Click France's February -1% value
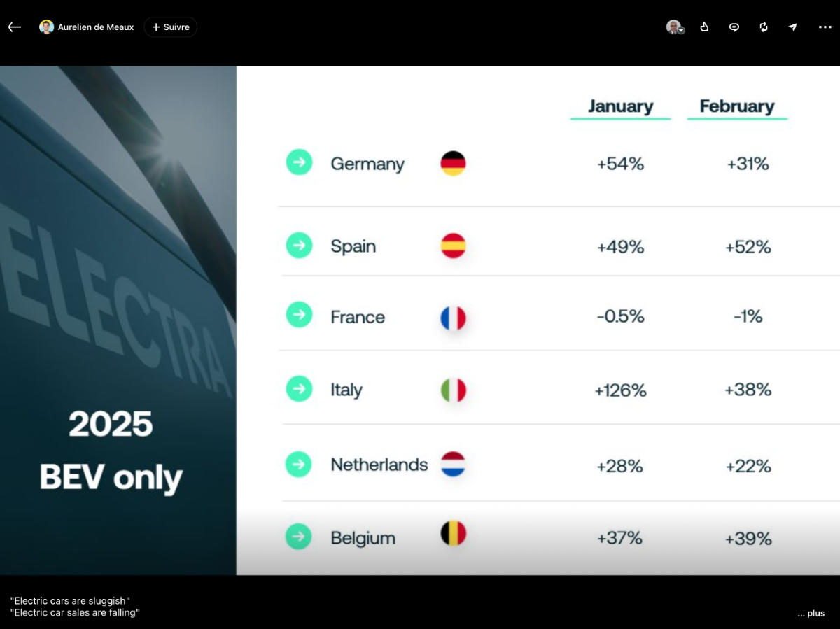This screenshot has height=629, width=840. tap(748, 316)
